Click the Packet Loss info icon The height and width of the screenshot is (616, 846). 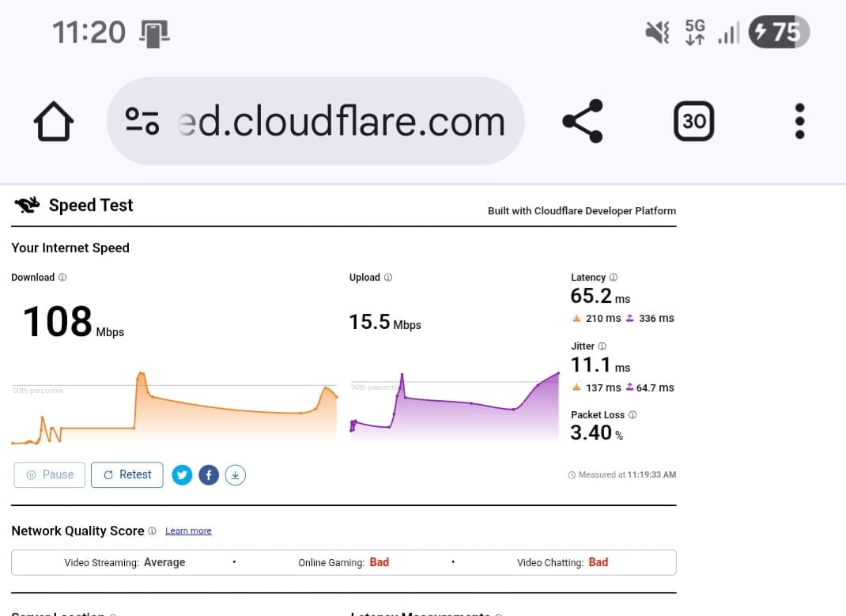click(x=633, y=415)
